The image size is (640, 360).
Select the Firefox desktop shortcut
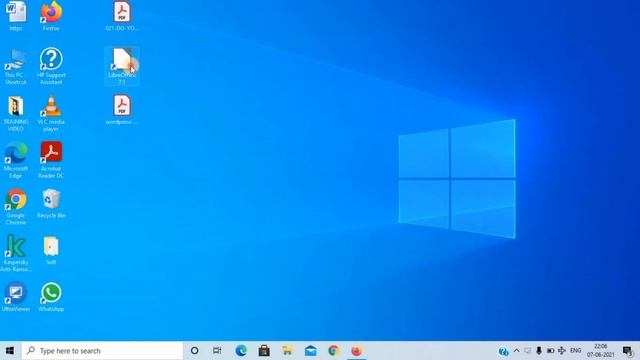51,16
